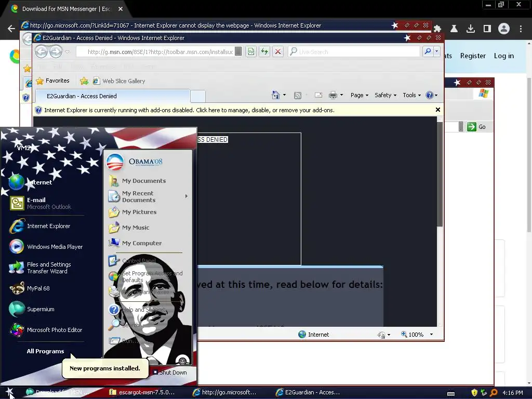The image size is (532, 399).
Task: Click the g.msn.com address bar field
Action: pos(155,52)
